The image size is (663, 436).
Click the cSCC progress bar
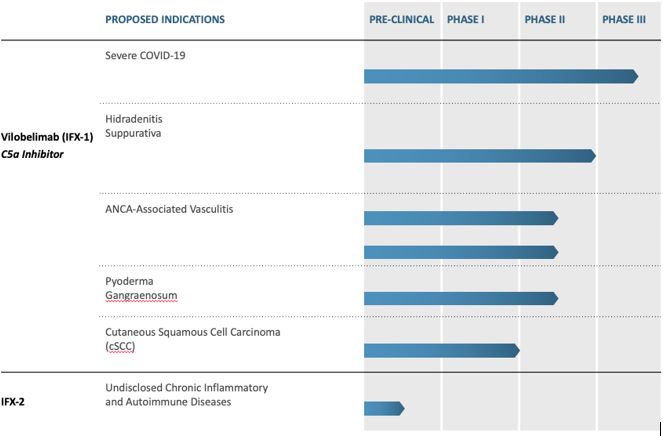(441, 350)
